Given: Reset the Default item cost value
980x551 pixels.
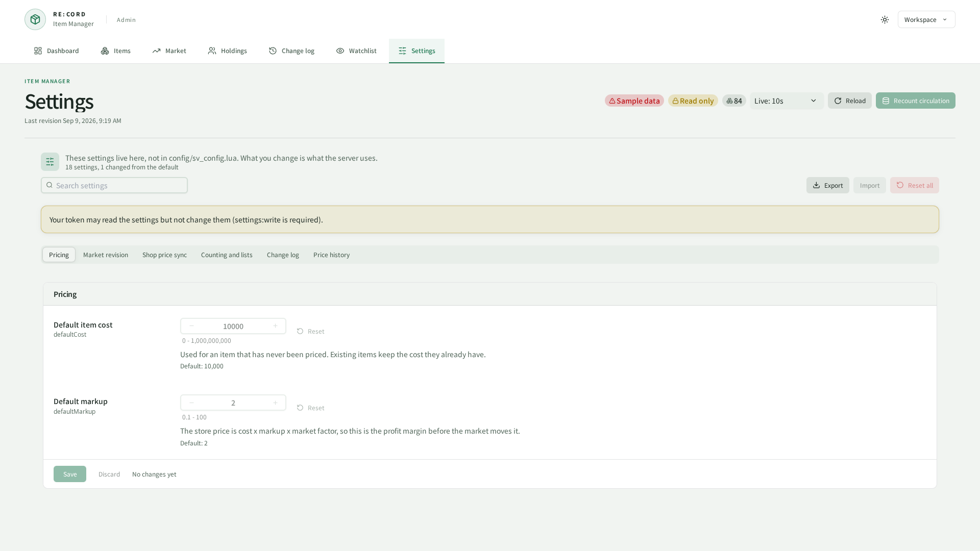Looking at the screenshot, I should 310,331.
